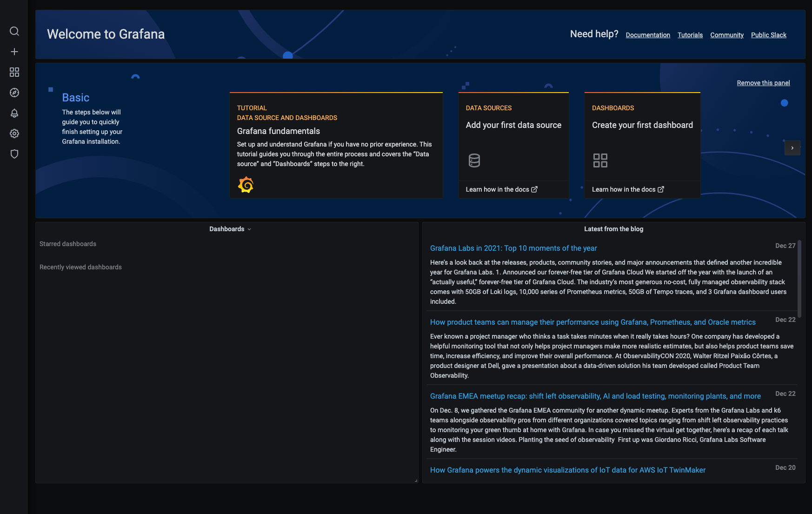
Task: Open the Community help link
Action: [727, 35]
